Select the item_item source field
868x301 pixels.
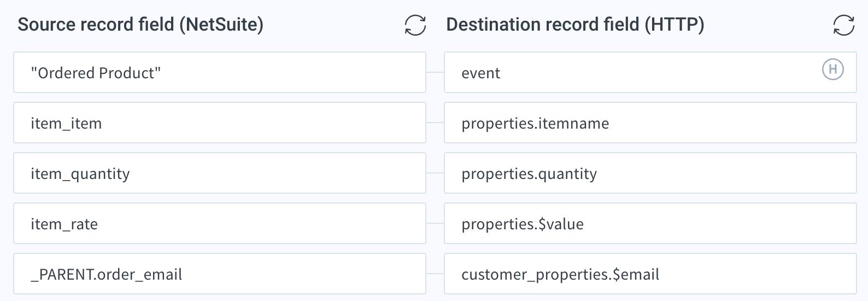pyautogui.click(x=220, y=123)
